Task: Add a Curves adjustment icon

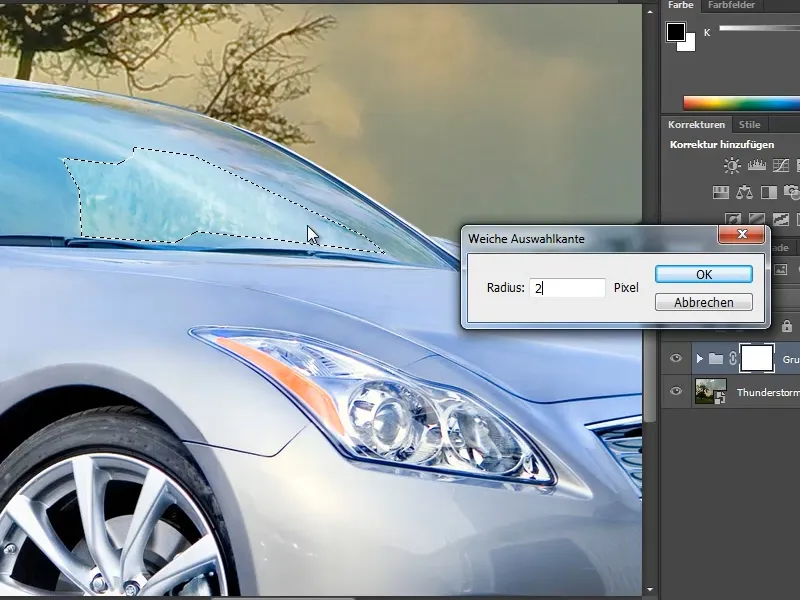Action: click(x=781, y=165)
